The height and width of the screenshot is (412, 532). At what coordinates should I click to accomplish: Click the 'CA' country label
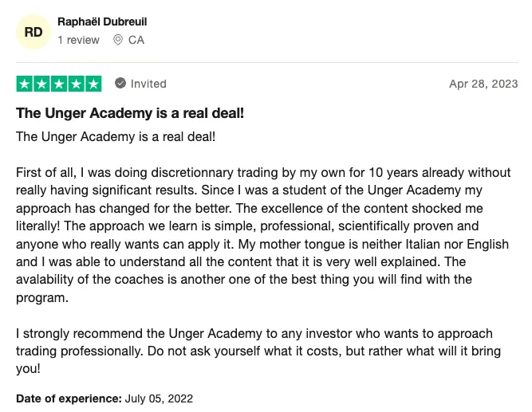[136, 40]
